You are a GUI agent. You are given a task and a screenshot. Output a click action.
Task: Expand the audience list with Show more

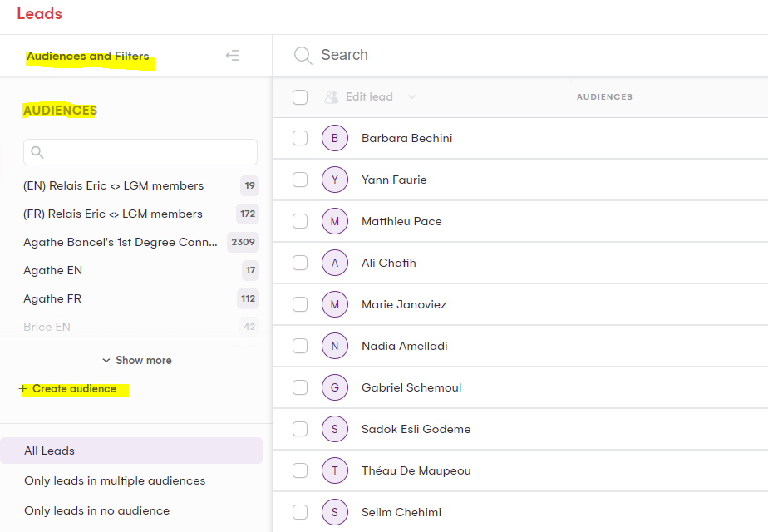pyautogui.click(x=137, y=360)
